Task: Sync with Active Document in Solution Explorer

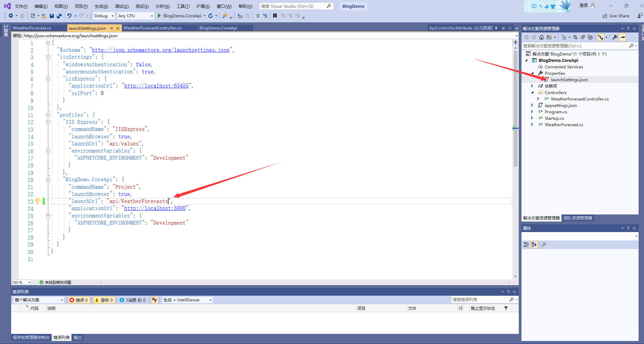Action: click(575, 37)
